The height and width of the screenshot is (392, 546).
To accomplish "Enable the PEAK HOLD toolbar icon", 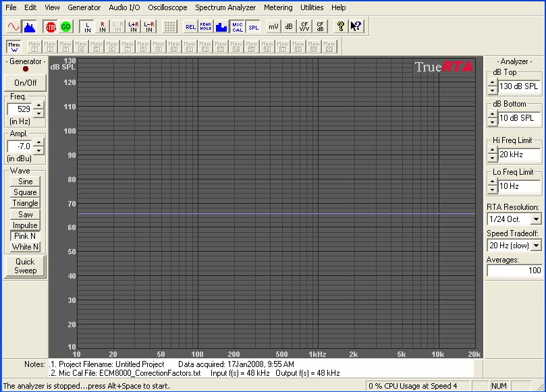I will [206, 26].
